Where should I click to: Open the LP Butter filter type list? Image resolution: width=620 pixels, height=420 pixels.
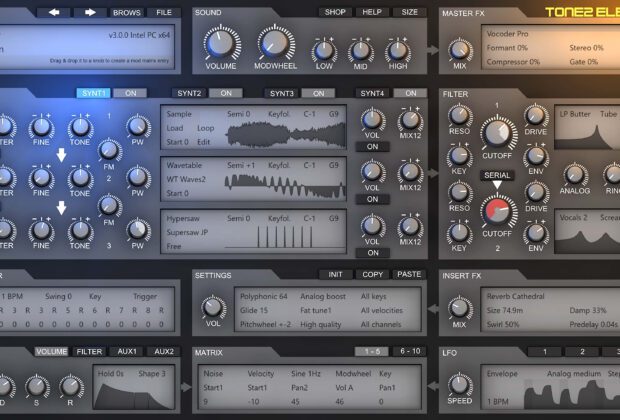(575, 114)
